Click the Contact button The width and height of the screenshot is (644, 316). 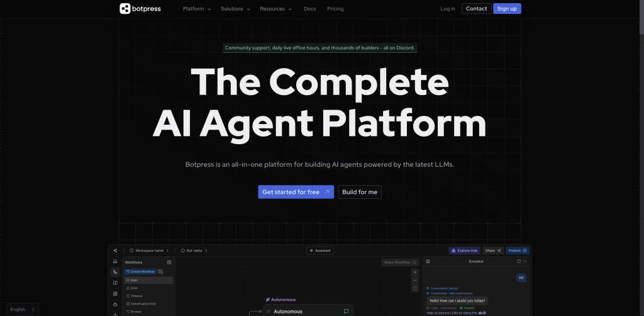[x=477, y=9]
